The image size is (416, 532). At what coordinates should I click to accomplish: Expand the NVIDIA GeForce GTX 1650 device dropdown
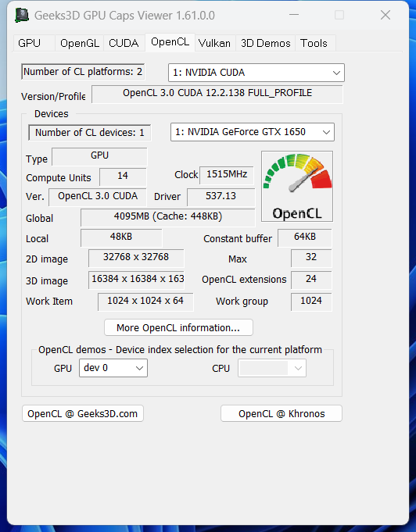point(253,132)
